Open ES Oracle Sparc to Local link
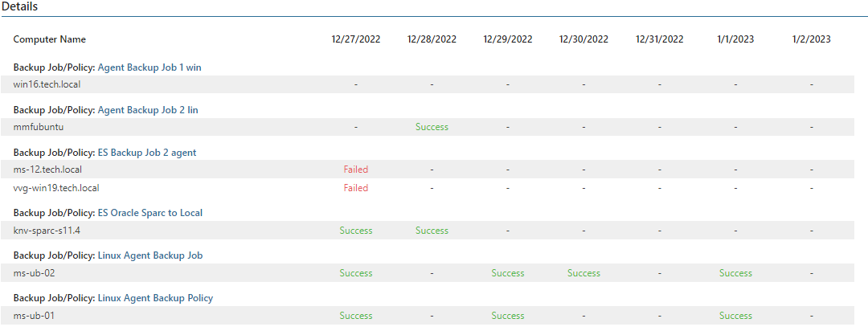 point(150,213)
